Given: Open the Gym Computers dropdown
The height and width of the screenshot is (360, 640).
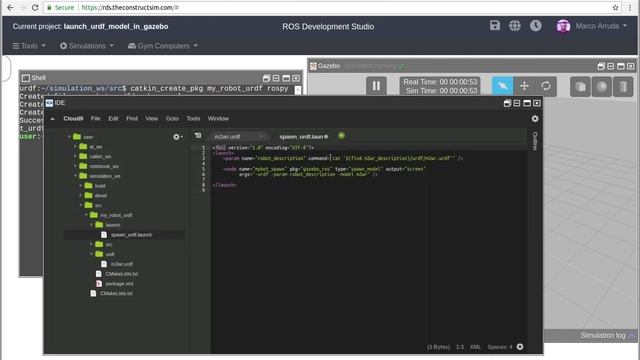Looking at the screenshot, I should click(x=162, y=46).
